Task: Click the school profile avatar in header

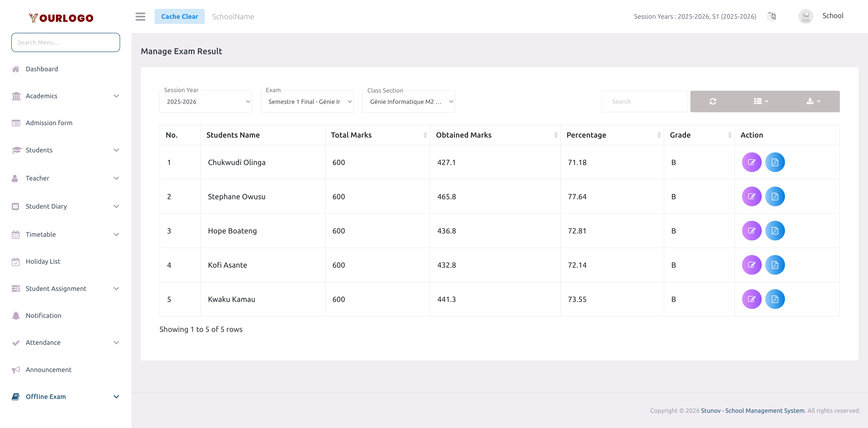Action: tap(806, 16)
